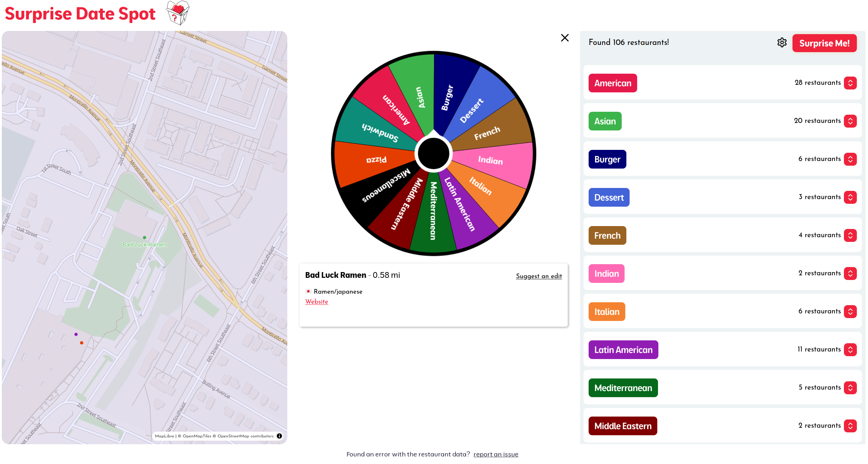Image resolution: width=868 pixels, height=464 pixels.
Task: Click the purple map marker dot
Action: click(x=76, y=334)
